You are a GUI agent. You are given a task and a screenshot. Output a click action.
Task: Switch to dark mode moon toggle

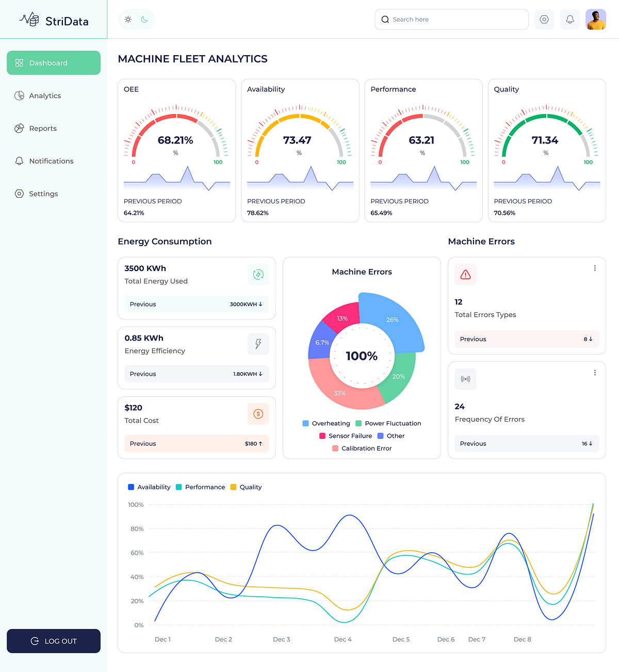[144, 20]
